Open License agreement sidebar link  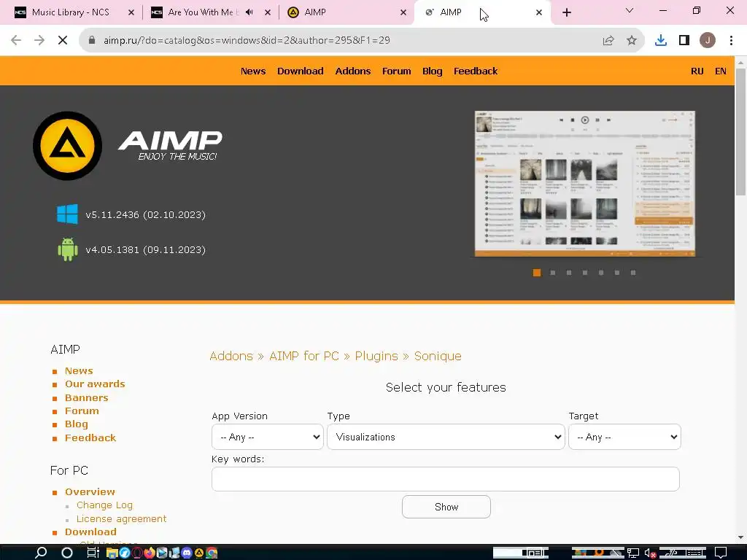[122, 518]
